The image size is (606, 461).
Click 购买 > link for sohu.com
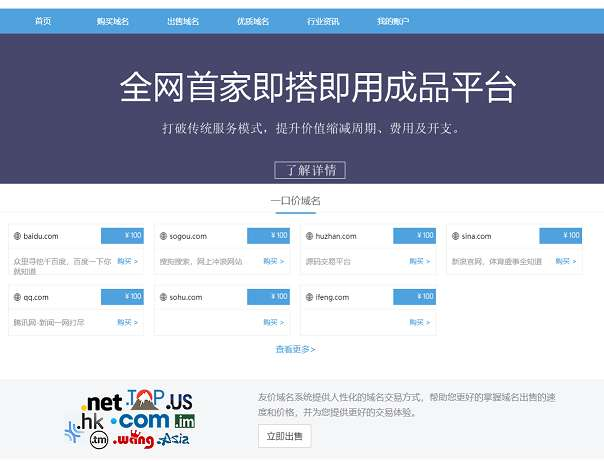(x=274, y=322)
